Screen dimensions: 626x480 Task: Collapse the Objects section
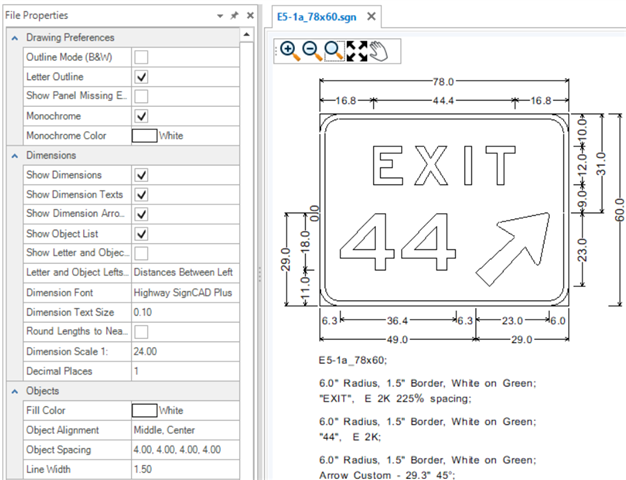14,391
